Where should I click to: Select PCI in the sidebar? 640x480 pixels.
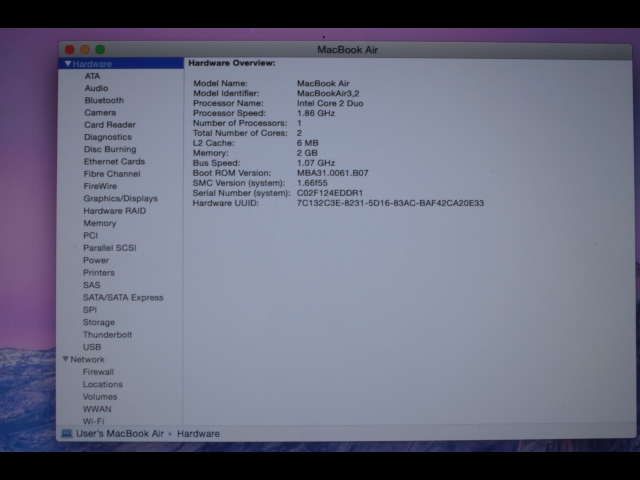point(90,236)
